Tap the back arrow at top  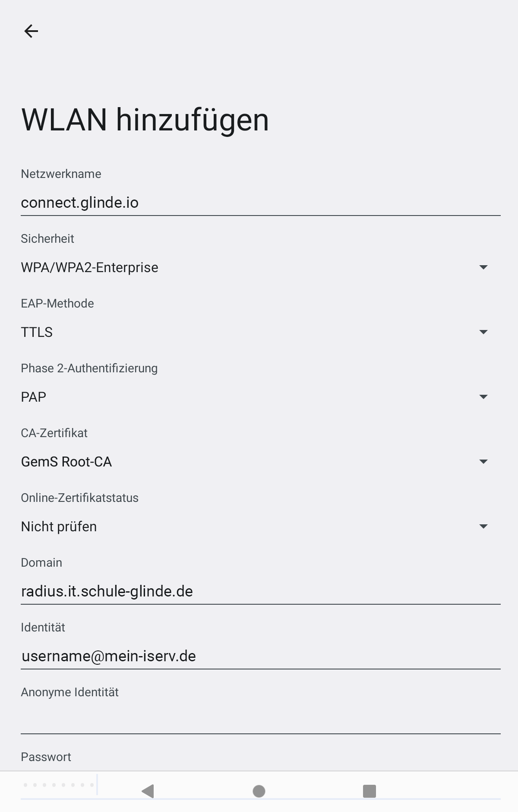[x=31, y=31]
